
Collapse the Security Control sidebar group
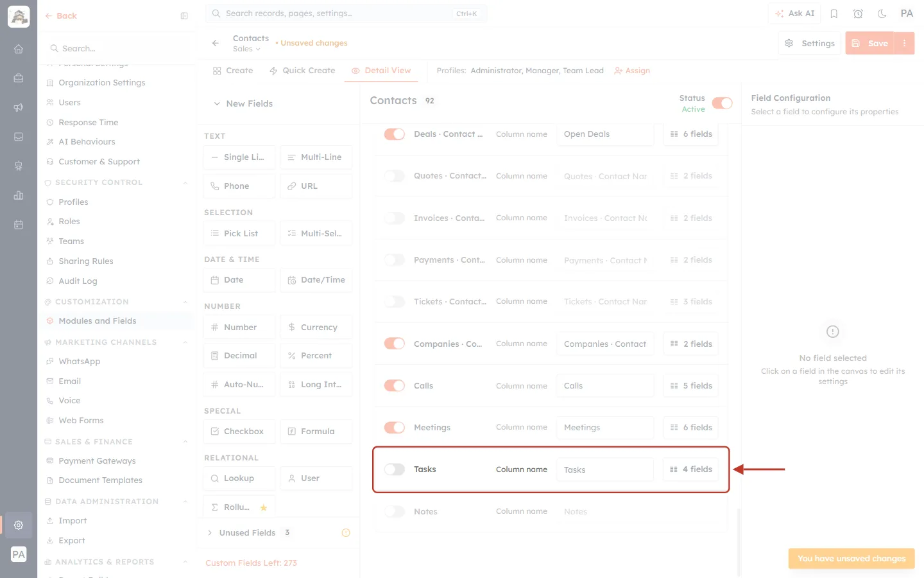(x=185, y=182)
